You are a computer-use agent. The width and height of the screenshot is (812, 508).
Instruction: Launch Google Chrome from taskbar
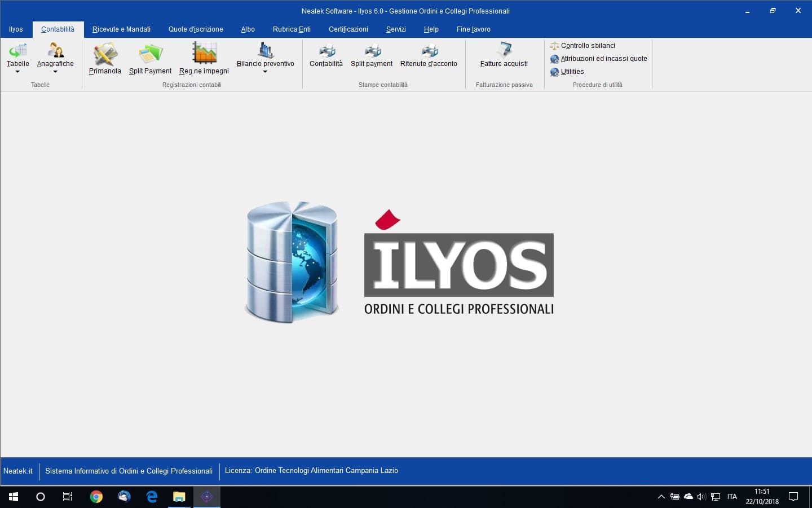[96, 497]
